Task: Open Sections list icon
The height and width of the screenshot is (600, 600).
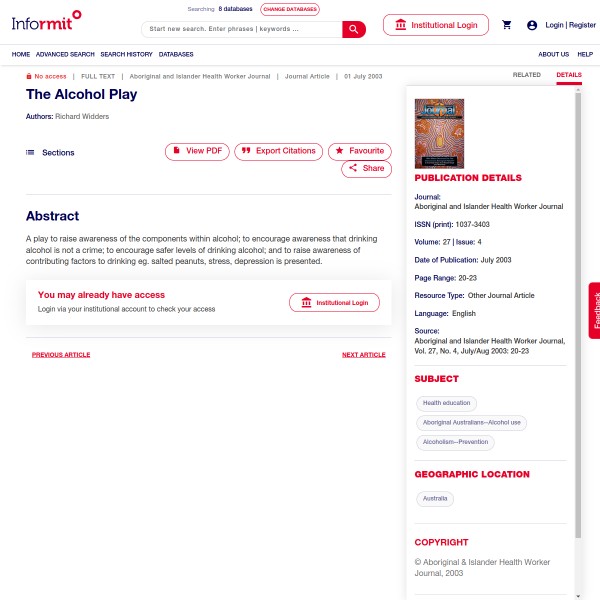Action: click(x=30, y=152)
